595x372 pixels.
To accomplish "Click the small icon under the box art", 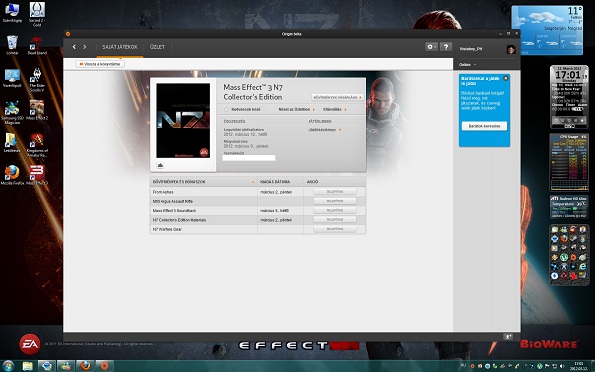I will coord(160,165).
